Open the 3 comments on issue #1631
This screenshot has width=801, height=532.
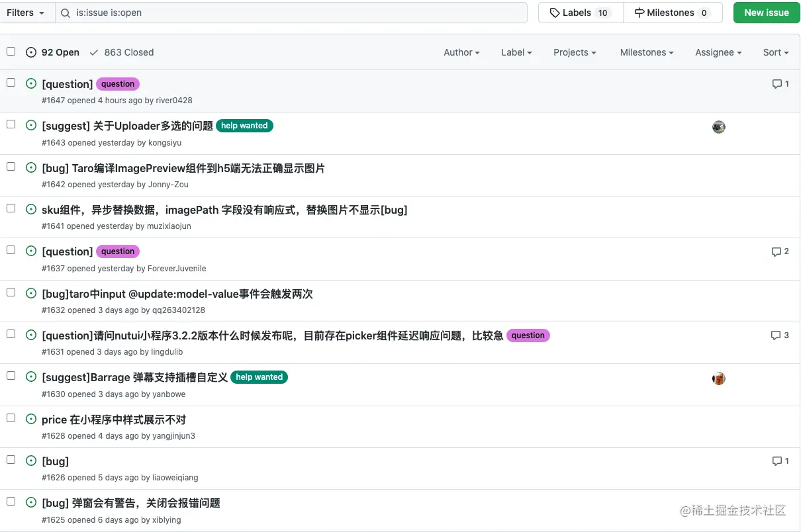pyautogui.click(x=780, y=335)
